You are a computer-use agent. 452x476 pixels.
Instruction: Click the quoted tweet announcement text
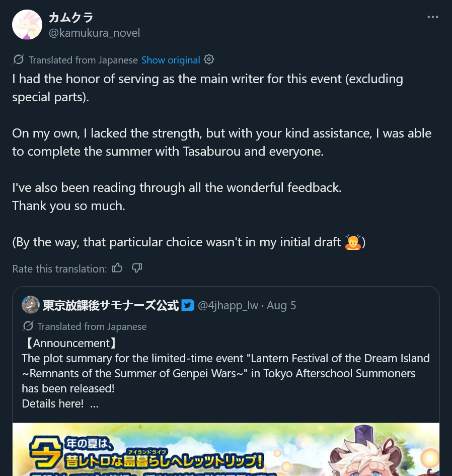(x=225, y=373)
